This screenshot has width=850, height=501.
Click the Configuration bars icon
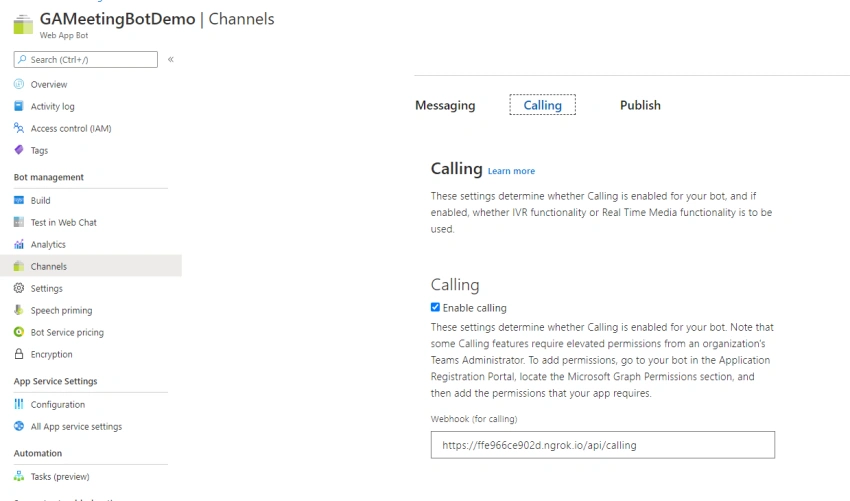[19, 404]
